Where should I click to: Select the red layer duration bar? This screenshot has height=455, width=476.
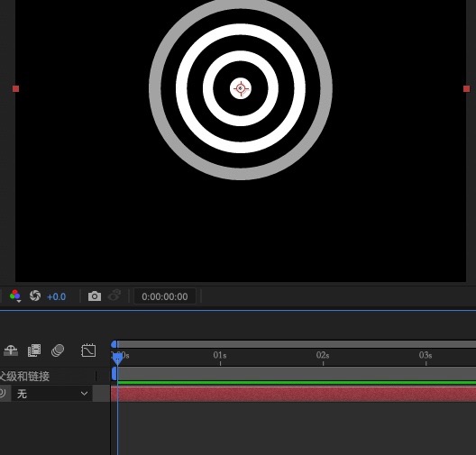click(x=293, y=395)
